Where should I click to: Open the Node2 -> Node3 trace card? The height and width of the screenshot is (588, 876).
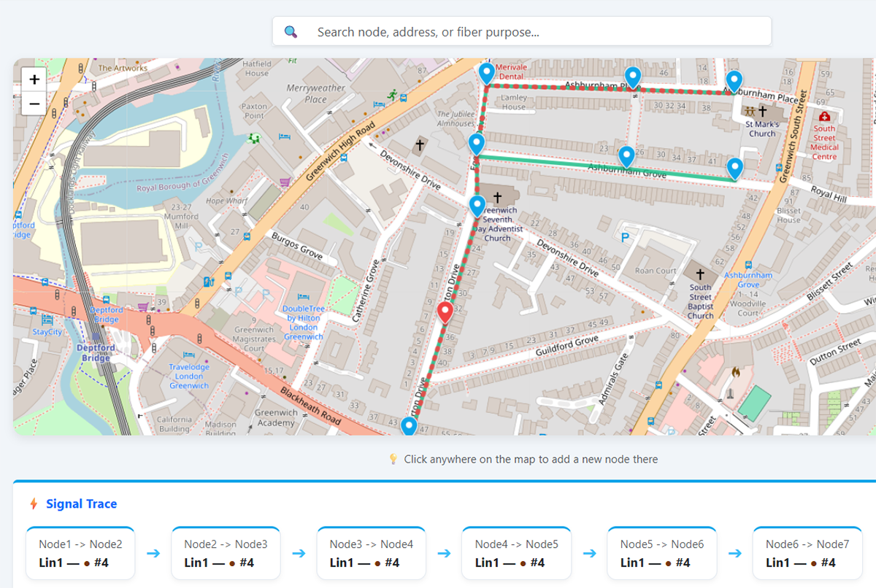coord(226,553)
